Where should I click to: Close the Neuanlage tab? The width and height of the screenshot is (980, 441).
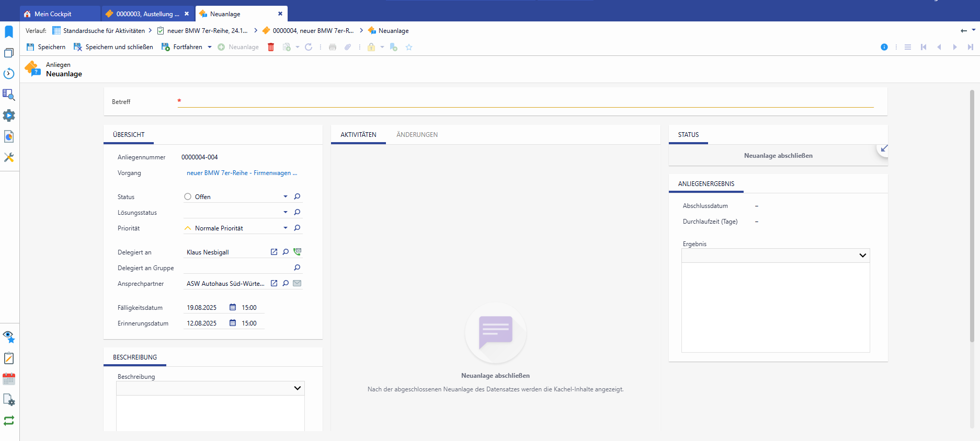280,14
